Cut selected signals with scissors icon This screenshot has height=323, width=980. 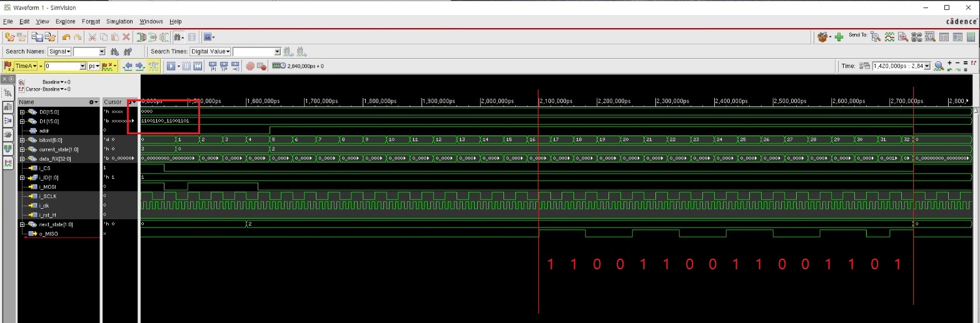click(x=93, y=37)
